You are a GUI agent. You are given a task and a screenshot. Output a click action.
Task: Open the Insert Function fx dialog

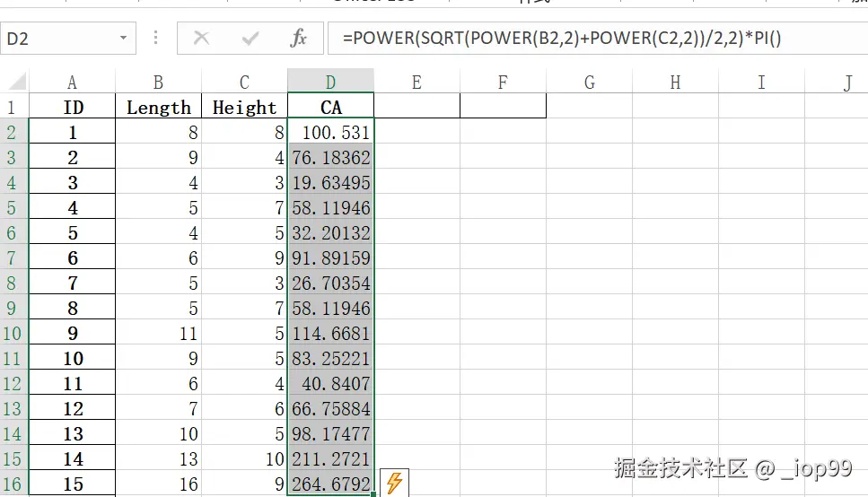298,39
